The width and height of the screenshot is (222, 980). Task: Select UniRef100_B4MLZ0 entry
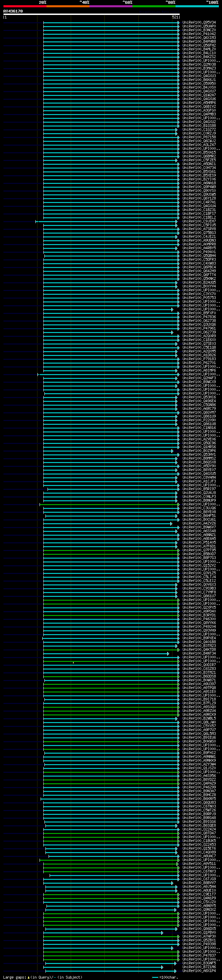[199, 49]
